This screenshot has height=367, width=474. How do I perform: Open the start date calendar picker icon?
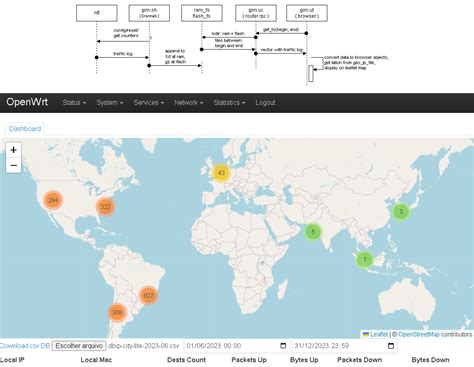[283, 346]
